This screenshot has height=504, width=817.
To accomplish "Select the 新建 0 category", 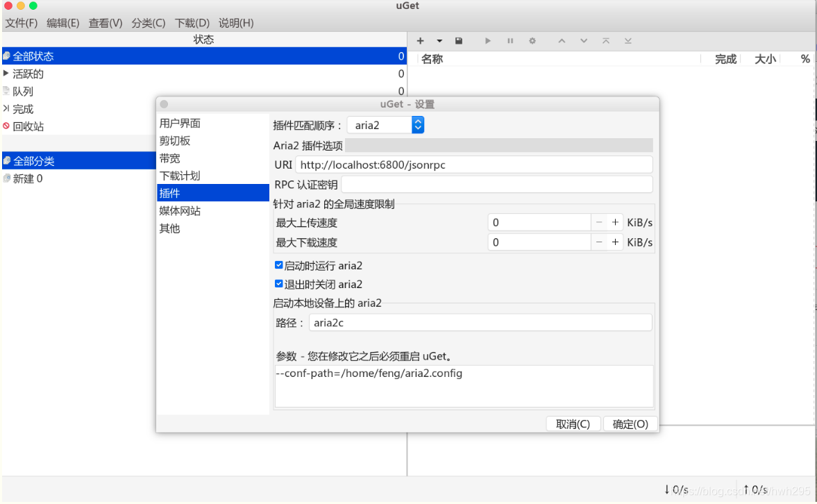I will 78,178.
